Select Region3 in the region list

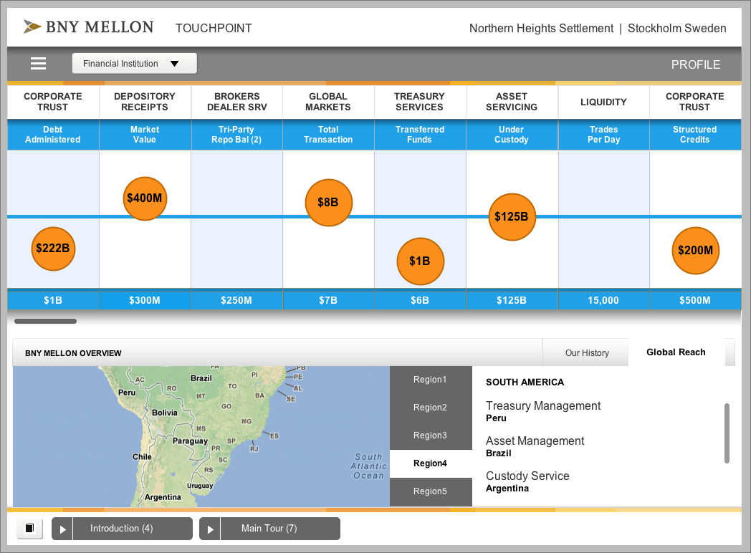click(430, 436)
